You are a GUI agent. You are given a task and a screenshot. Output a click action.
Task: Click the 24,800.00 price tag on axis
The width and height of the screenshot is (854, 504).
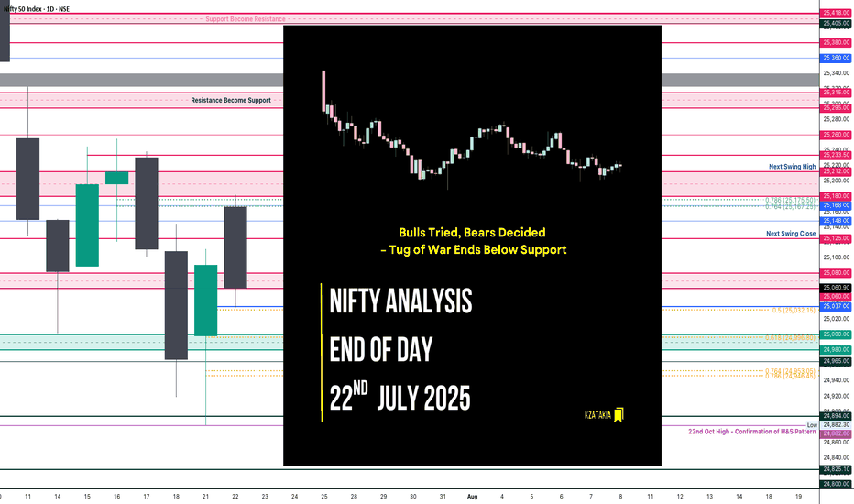pos(836,484)
